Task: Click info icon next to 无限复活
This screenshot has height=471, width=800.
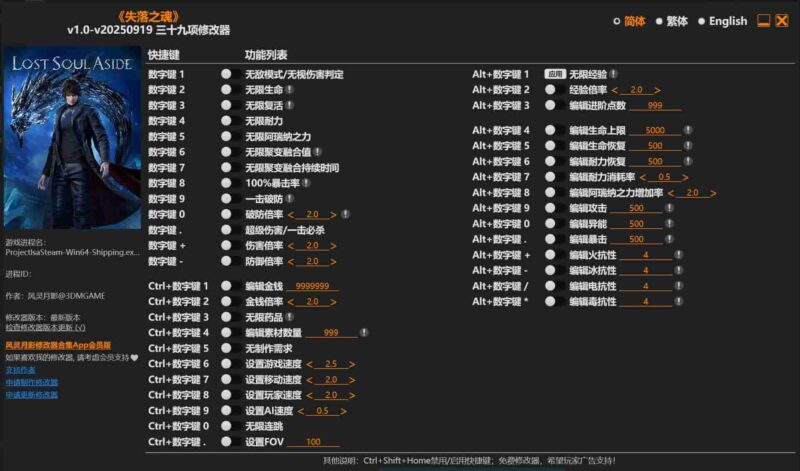Action: 289,105
